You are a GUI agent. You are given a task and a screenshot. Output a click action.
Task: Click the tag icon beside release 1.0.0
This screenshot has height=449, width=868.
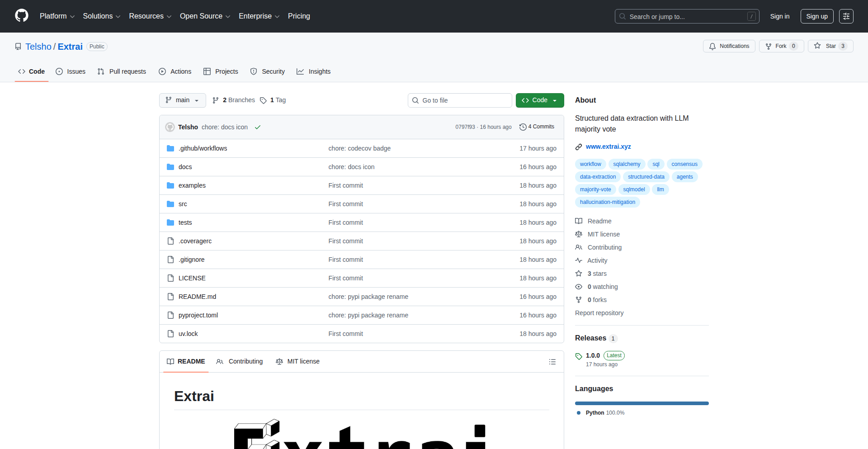pos(579,356)
